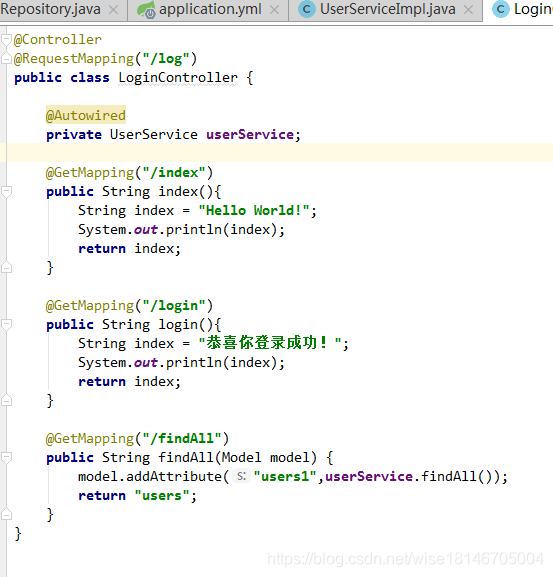Click the Spring icon on application.yml tab
Screen dimensions: 553x577
click(x=146, y=10)
